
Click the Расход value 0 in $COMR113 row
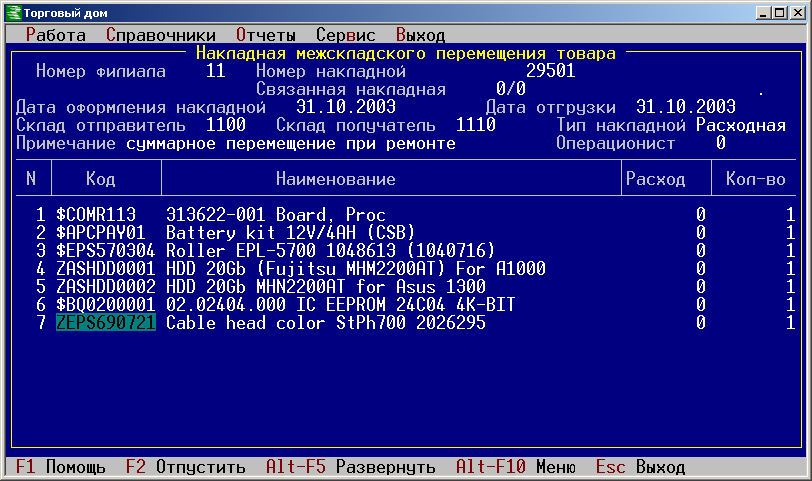[x=701, y=214]
